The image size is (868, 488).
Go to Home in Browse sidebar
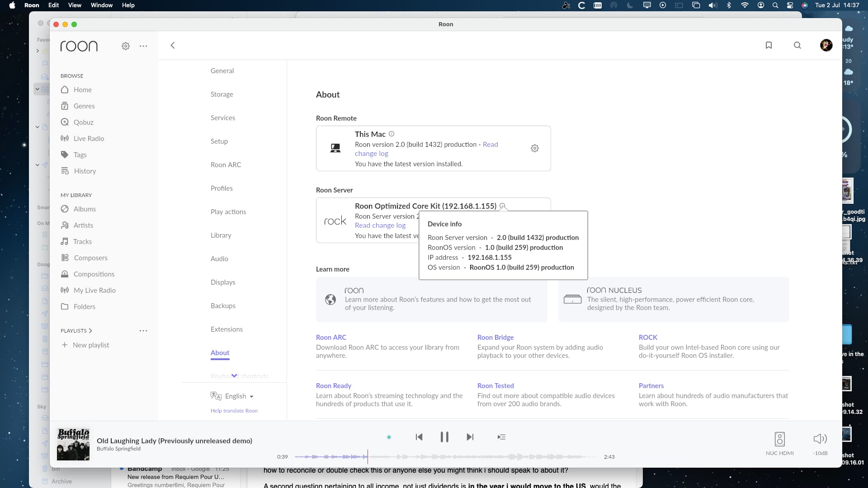tap(76, 89)
